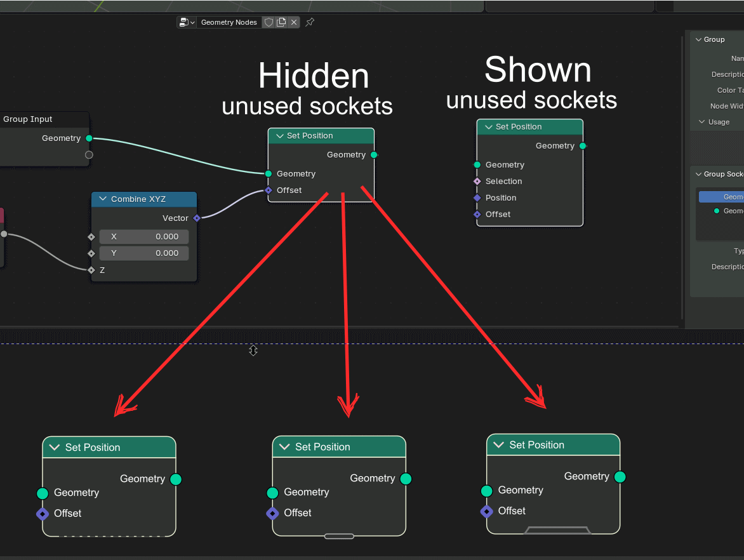This screenshot has width=744, height=560.
Task: Click the Z input socket on Combine XYZ
Action: tap(91, 270)
